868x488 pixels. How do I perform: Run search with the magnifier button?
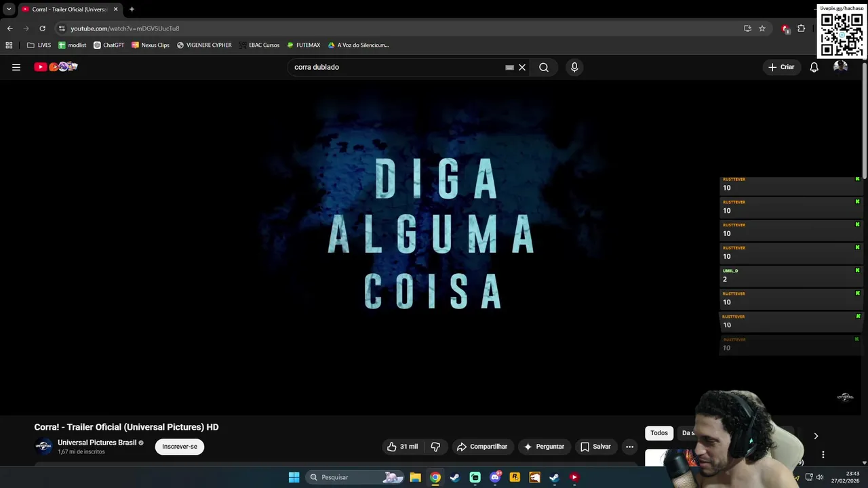point(544,67)
